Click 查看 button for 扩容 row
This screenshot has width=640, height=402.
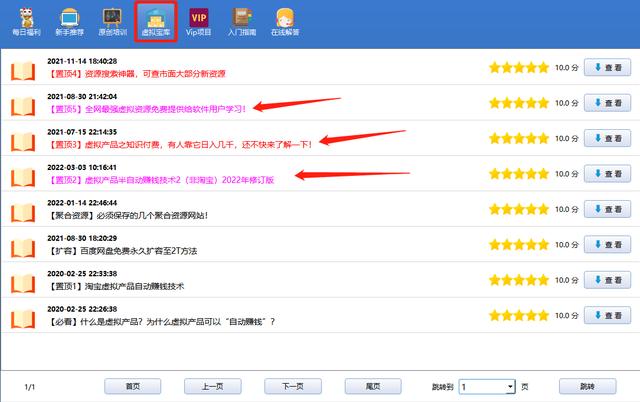(x=607, y=244)
